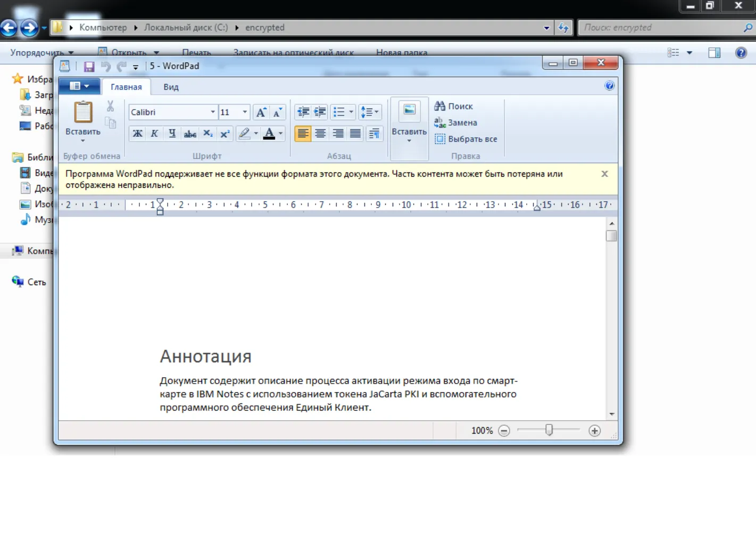Open the blue WordPad file menu button
This screenshot has width=756, height=557.
coord(79,86)
